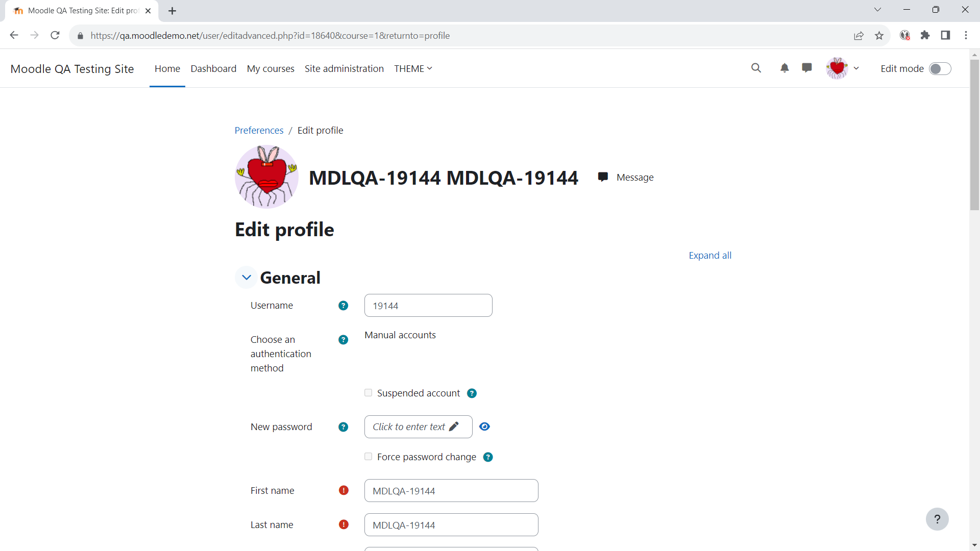The width and height of the screenshot is (980, 551).
Task: Click the user avatar in the navbar
Action: tap(837, 68)
